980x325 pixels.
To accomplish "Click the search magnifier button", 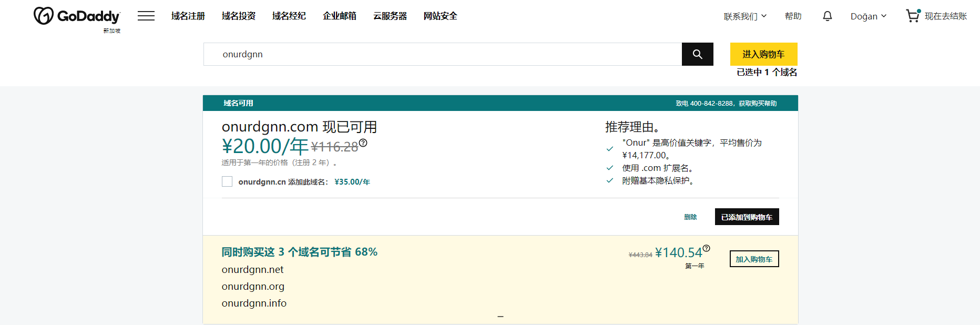I will point(697,54).
